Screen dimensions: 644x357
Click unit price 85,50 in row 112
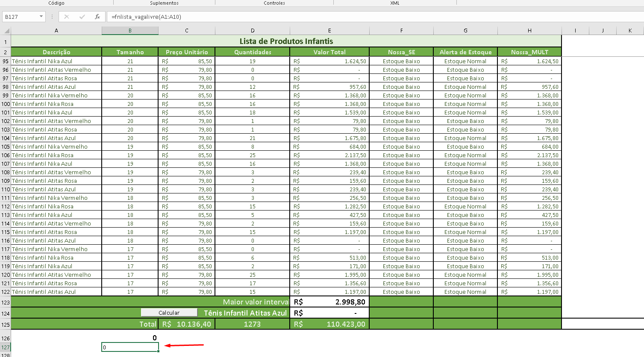[x=187, y=206]
